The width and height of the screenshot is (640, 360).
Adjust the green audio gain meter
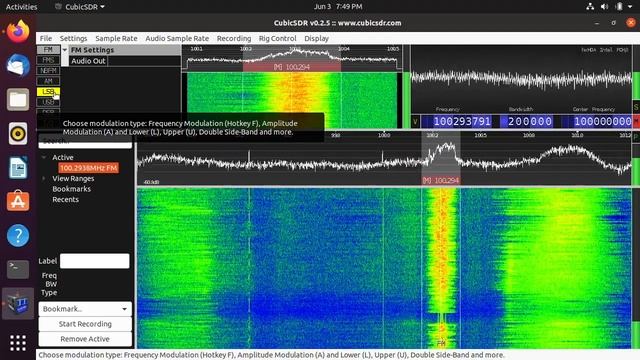pyautogui.click(x=636, y=72)
